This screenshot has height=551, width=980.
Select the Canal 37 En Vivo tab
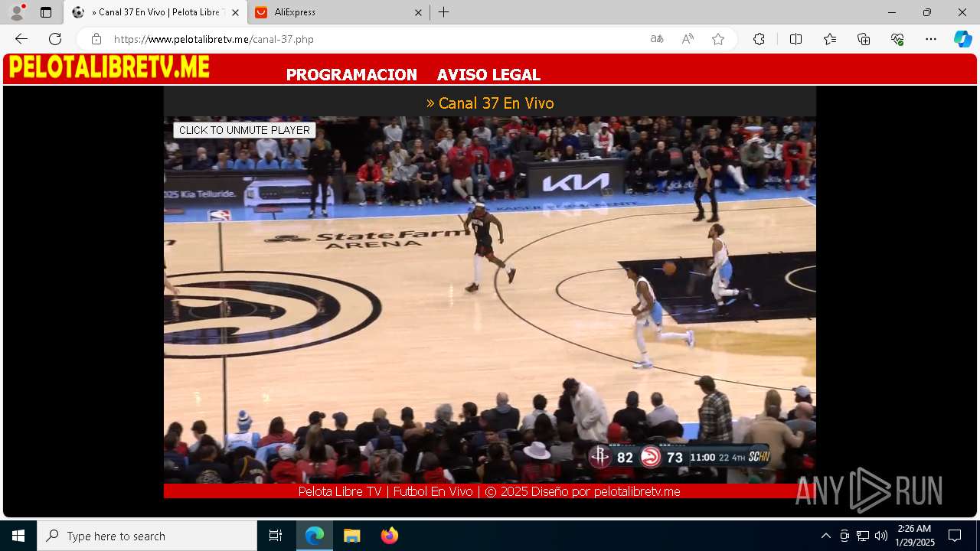pyautogui.click(x=155, y=12)
